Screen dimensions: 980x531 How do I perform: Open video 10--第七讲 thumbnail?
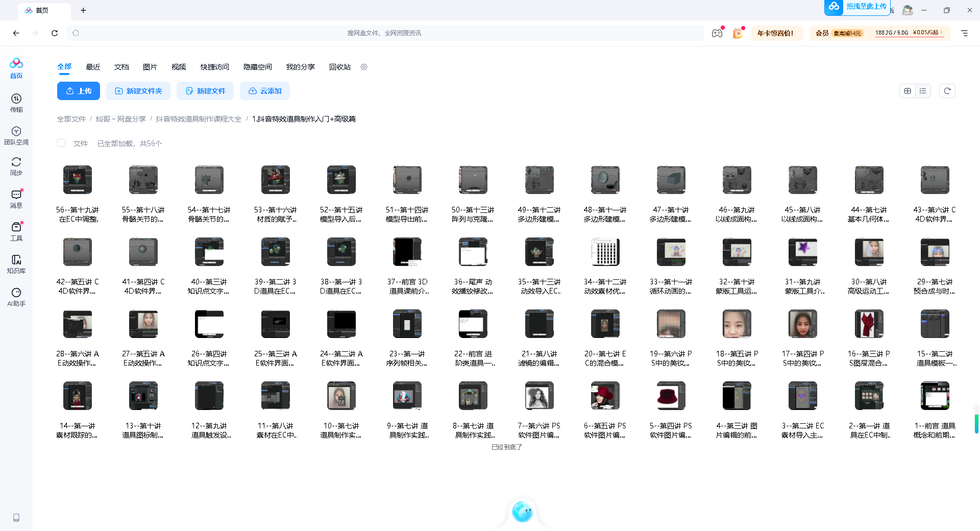pos(341,396)
